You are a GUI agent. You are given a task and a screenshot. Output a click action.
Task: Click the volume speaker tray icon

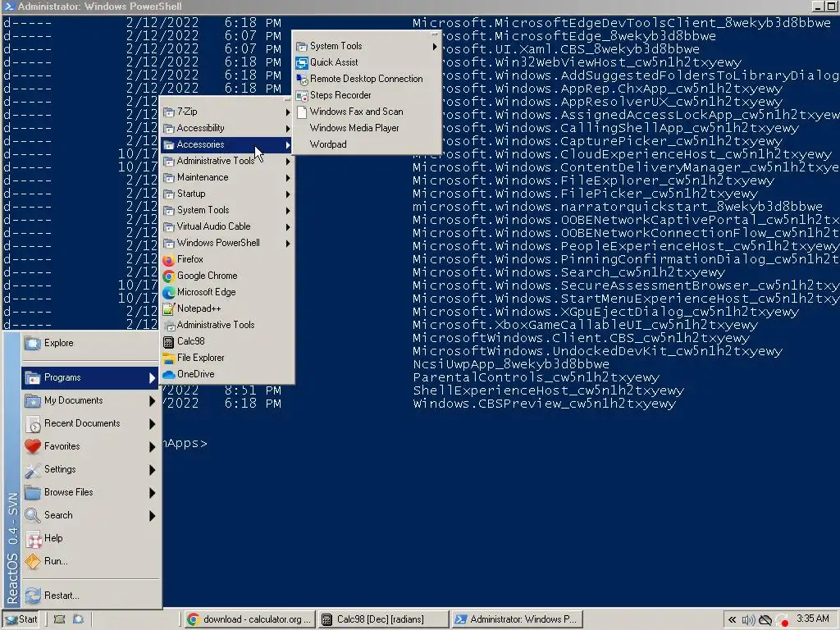(x=748, y=620)
